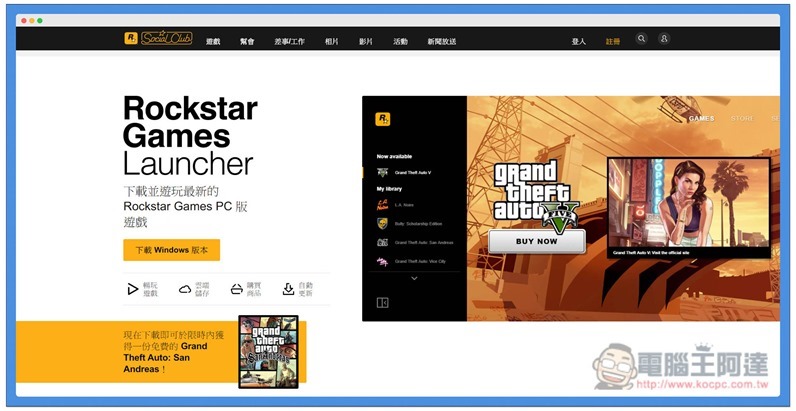Switch to the GAMES tab in launcher
The height and width of the screenshot is (411, 796).
click(702, 118)
